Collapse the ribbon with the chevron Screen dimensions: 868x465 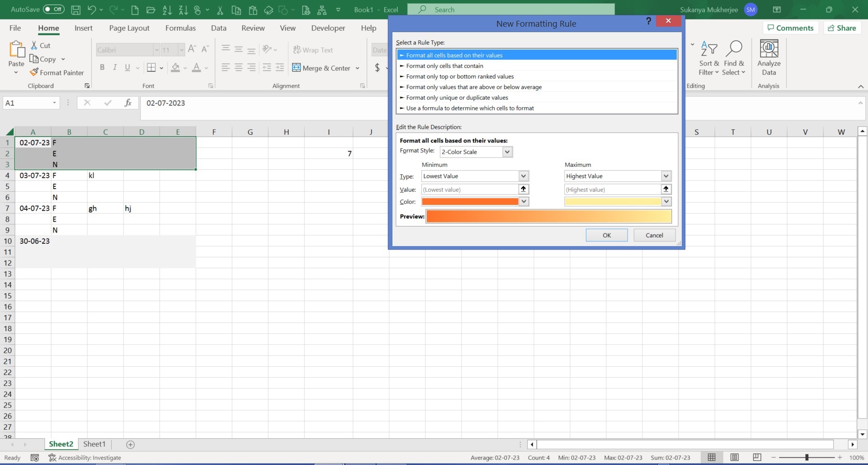tap(861, 86)
